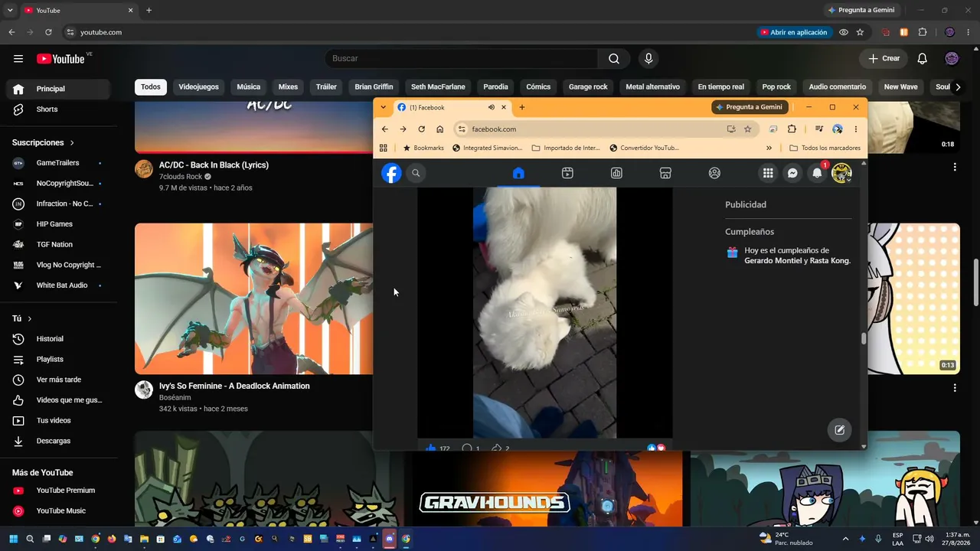
Task: Open the GRAVHOUNDS video thumbnail
Action: coord(547,488)
